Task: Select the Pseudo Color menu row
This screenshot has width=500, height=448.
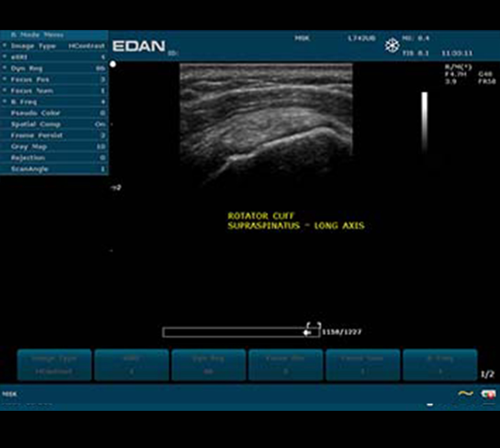Action: [x=54, y=113]
